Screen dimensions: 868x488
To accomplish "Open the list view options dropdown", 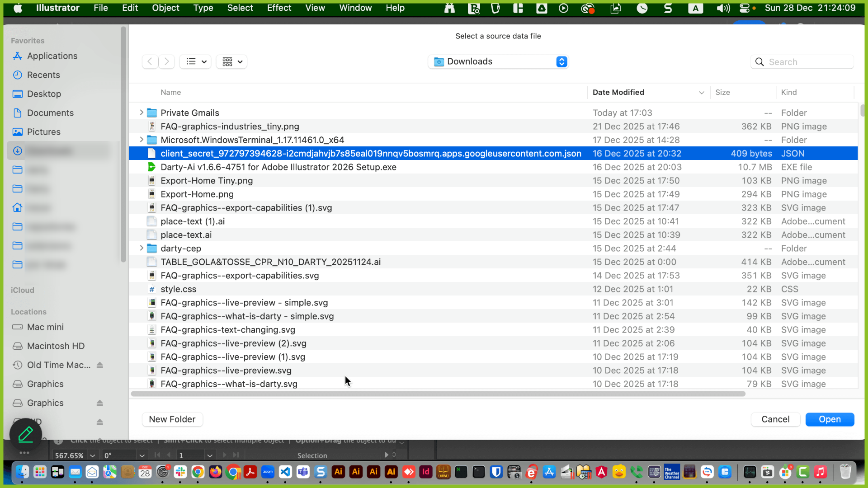I will click(196, 61).
